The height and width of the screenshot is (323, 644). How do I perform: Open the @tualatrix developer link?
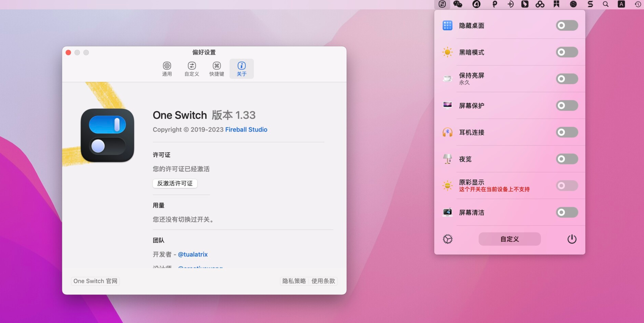(193, 254)
